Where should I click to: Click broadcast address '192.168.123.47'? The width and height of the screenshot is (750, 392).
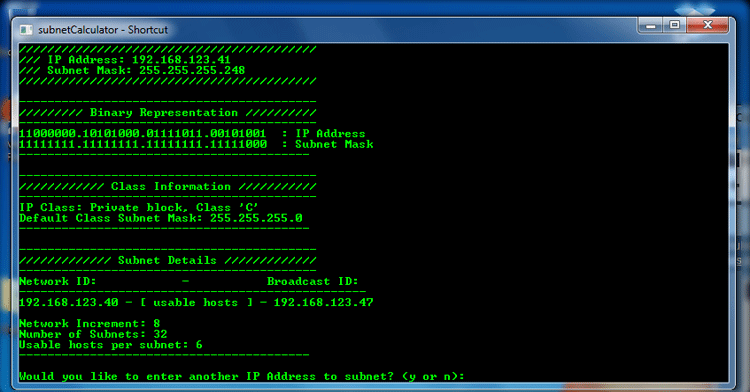point(323,302)
